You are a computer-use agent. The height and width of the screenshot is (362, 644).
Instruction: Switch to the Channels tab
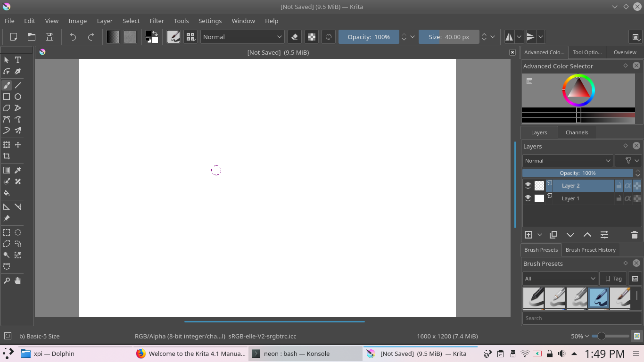(577, 132)
